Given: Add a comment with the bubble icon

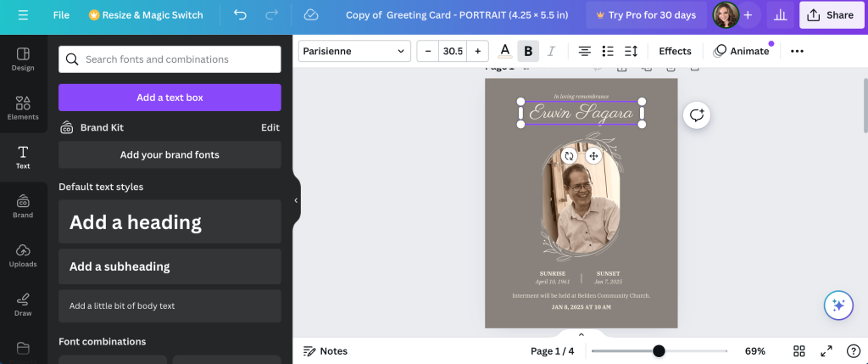Looking at the screenshot, I should click(697, 115).
